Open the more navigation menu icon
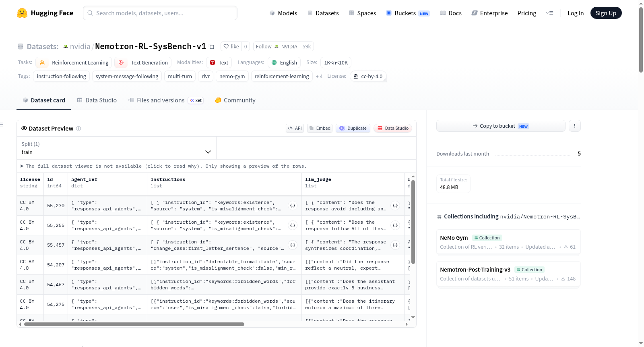 [x=549, y=13]
